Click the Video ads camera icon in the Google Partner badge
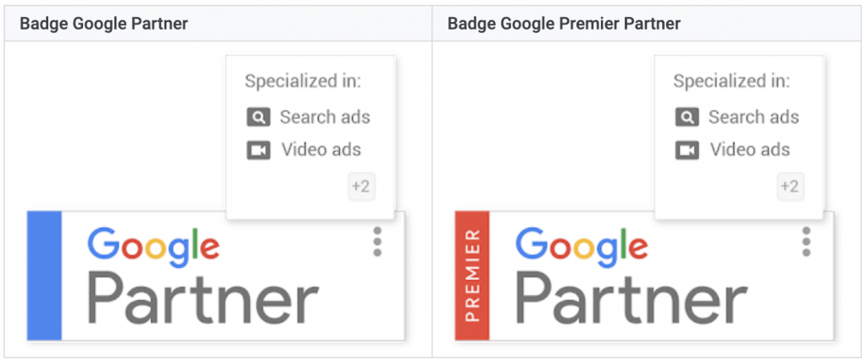The image size is (868, 363). 258,150
